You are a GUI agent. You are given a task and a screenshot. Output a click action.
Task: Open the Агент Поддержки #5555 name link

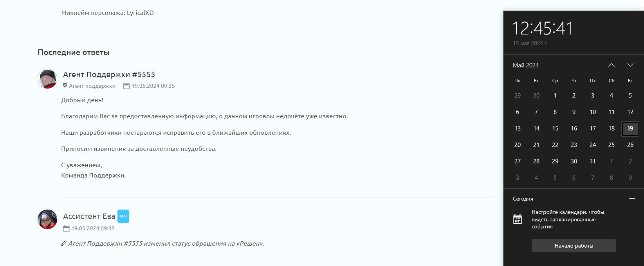point(109,74)
